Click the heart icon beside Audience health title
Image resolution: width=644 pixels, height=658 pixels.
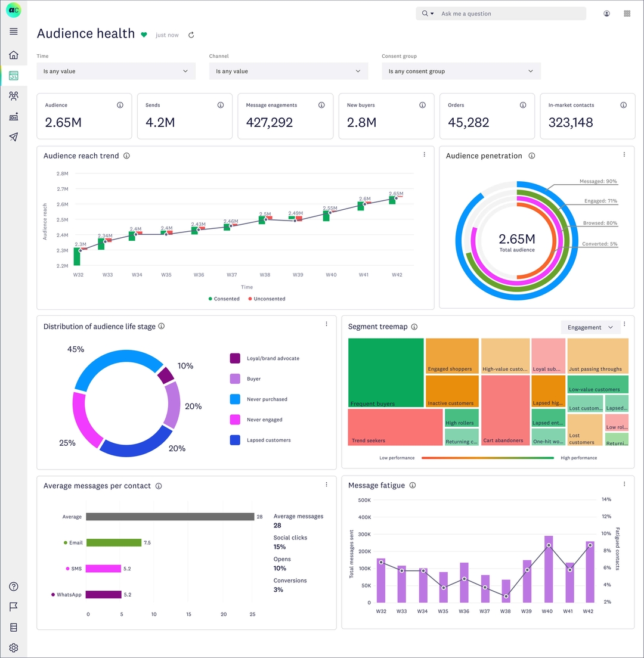144,35
